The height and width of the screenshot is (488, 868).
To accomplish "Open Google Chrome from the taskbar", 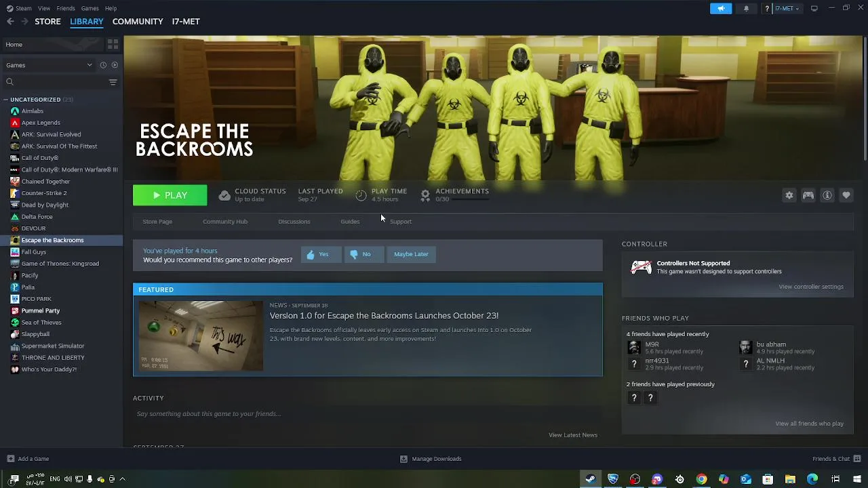I will click(x=701, y=479).
